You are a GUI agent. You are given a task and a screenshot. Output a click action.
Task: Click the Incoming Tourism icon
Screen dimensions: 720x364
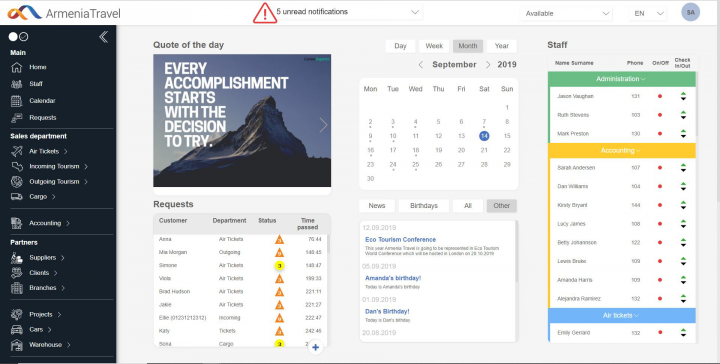tap(17, 166)
